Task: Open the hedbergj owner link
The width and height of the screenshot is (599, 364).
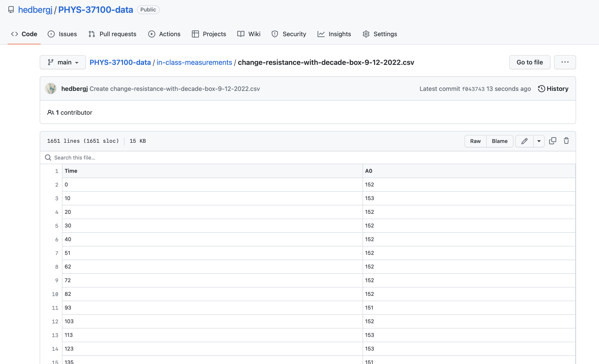Action: tap(35, 10)
